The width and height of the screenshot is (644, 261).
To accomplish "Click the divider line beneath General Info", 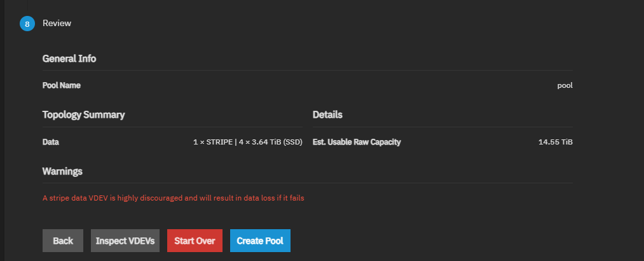I will (x=308, y=70).
